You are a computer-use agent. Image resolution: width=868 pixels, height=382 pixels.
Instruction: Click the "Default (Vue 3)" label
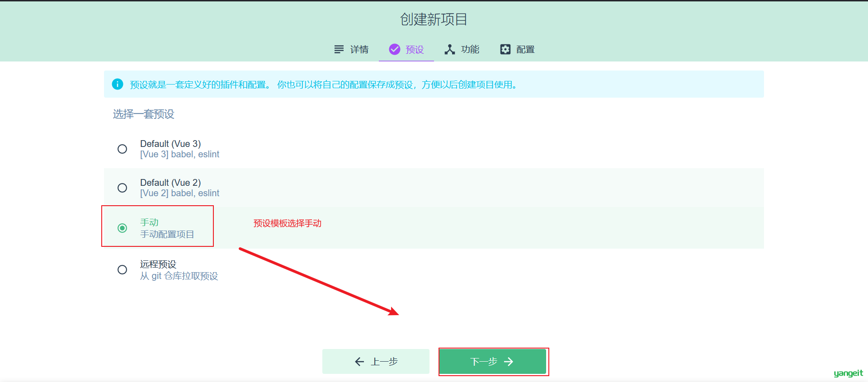point(170,144)
